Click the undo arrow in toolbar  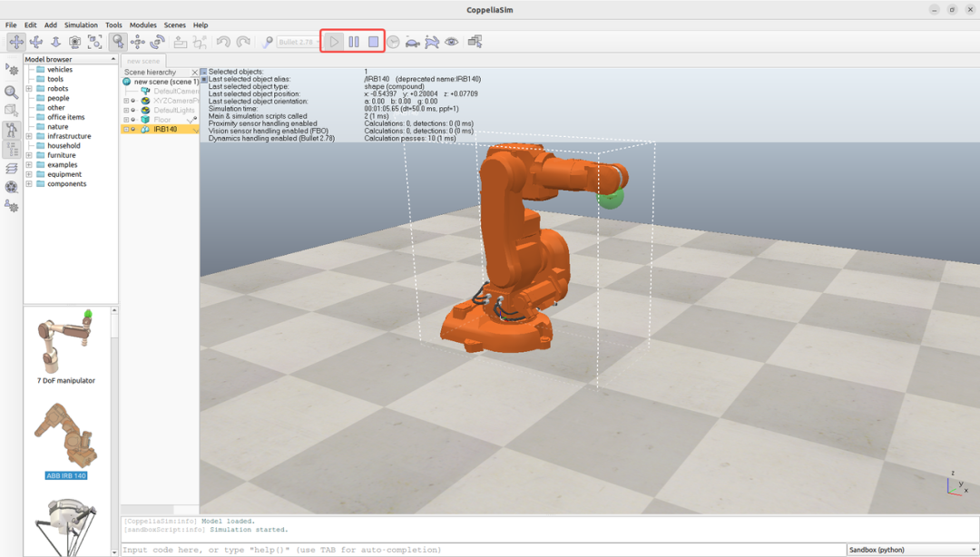tap(223, 42)
